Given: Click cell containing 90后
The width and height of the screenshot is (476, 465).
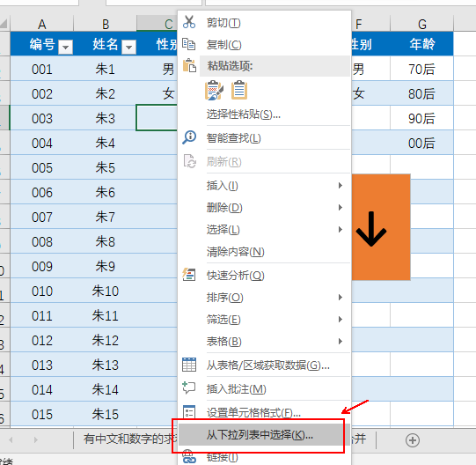Looking at the screenshot, I should pyautogui.click(x=422, y=118).
